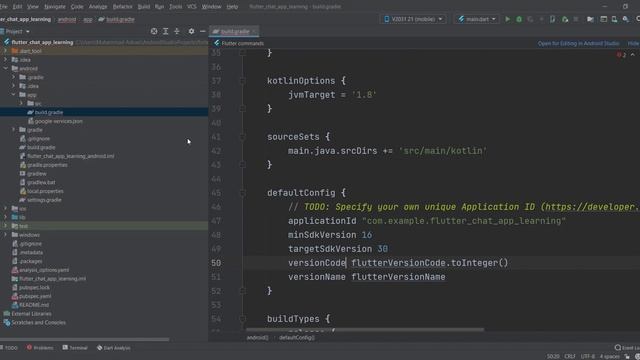The width and height of the screenshot is (640, 360).
Task: Click the profile/coverage run icon in toolbar
Action: (530, 19)
